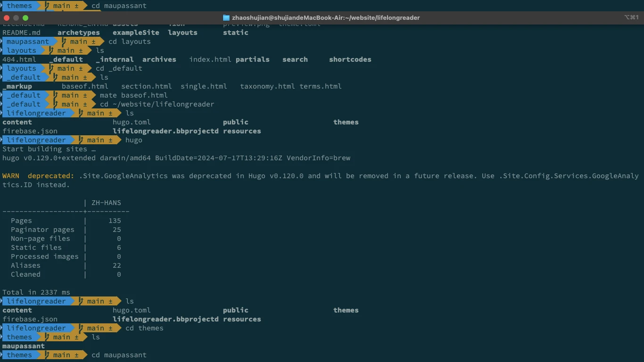Click the terms.html file name
This screenshot has width=644, height=362.
[321, 86]
